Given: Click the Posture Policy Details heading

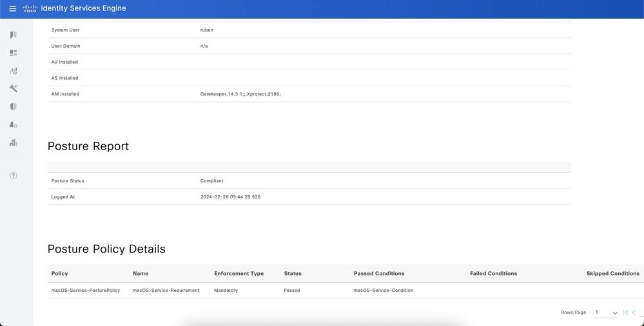Looking at the screenshot, I should point(106,249).
